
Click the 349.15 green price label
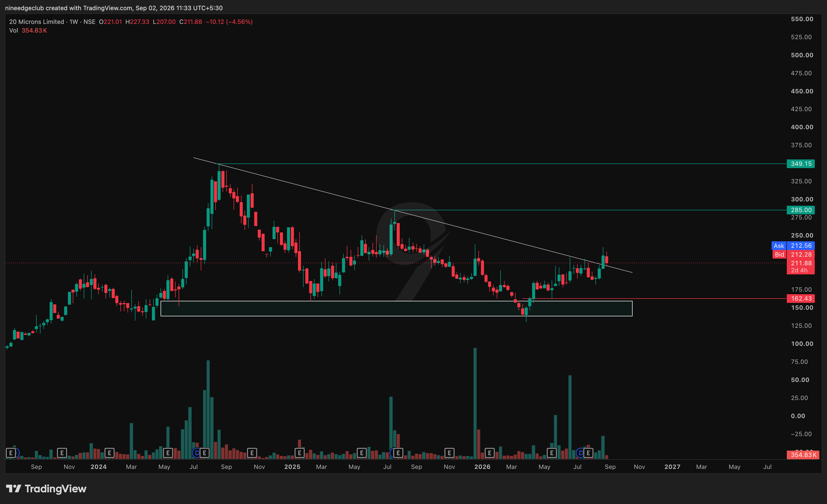tap(801, 164)
